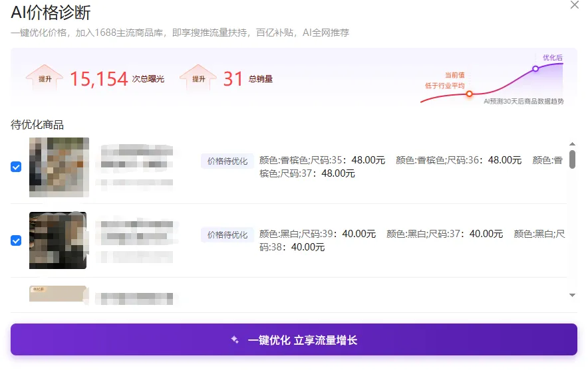This screenshot has width=588, height=370.
Task: Click the 31 total sales number
Action: pyautogui.click(x=233, y=79)
